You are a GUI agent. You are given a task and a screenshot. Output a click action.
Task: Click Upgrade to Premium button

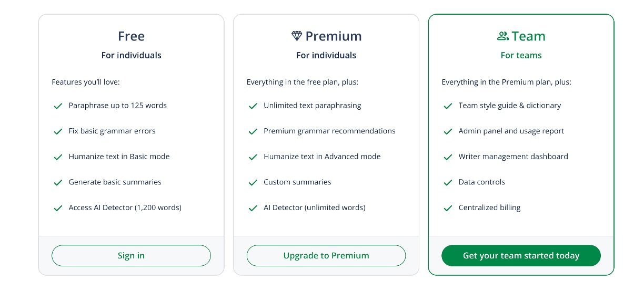tap(326, 256)
